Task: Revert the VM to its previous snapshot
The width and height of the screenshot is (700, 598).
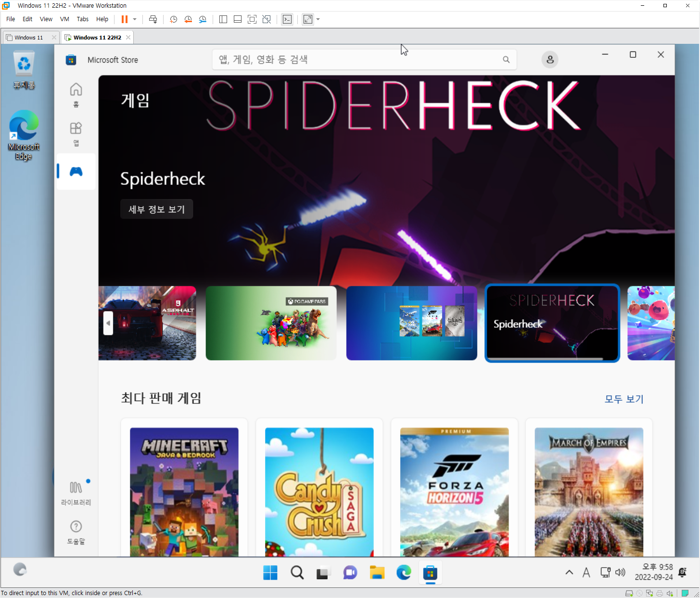Action: (x=188, y=19)
